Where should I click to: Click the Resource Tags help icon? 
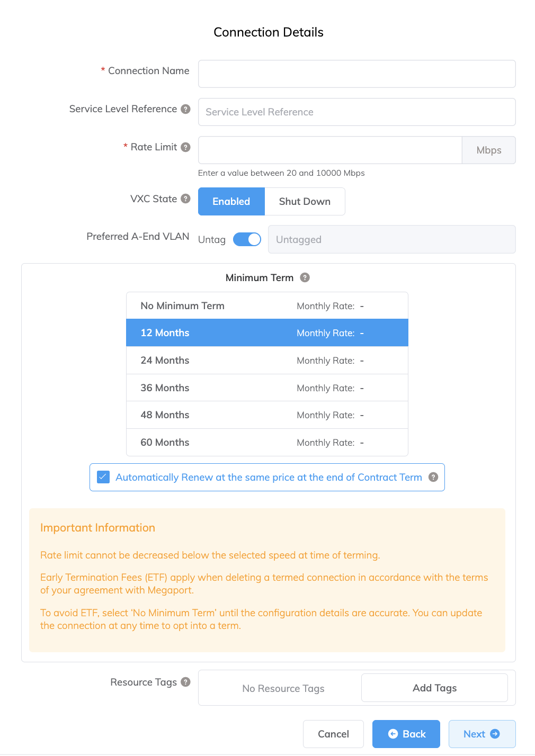185,682
